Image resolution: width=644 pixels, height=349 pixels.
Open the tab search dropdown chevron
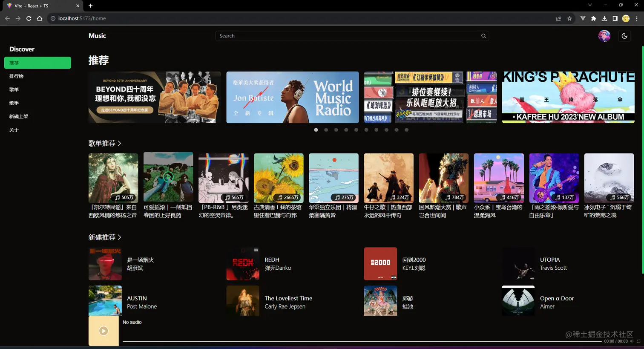click(x=590, y=5)
